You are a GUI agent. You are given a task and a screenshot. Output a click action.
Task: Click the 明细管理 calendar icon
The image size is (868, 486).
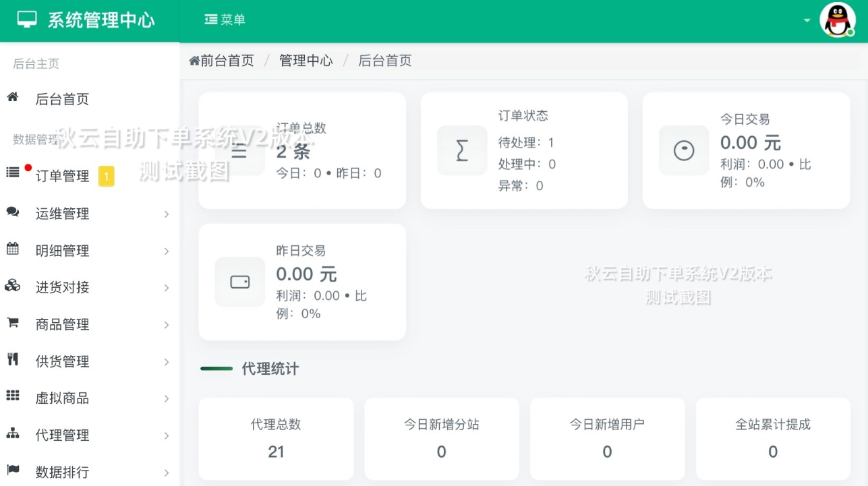13,250
